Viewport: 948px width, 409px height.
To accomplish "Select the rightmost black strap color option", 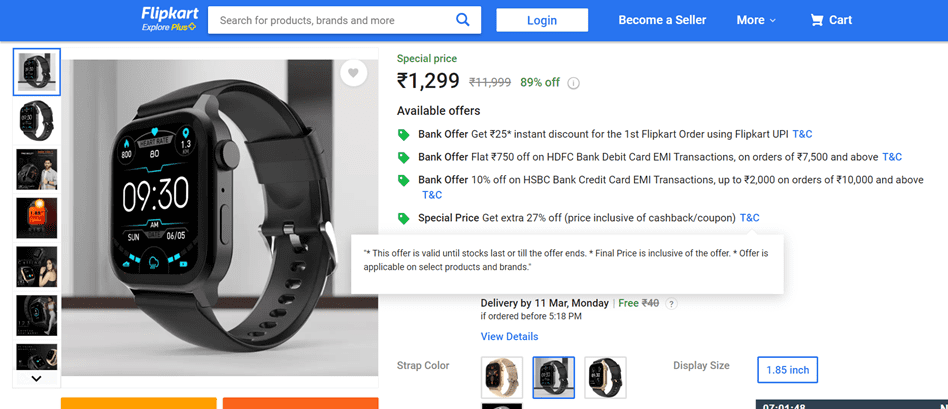I will point(605,377).
